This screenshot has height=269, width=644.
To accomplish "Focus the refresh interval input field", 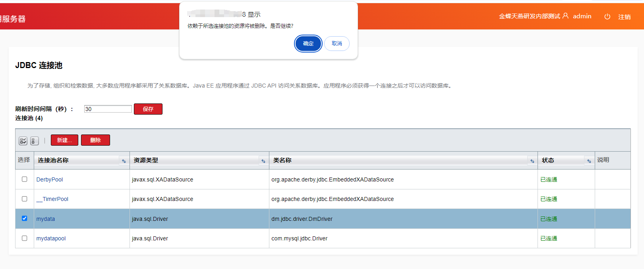I will pyautogui.click(x=108, y=109).
